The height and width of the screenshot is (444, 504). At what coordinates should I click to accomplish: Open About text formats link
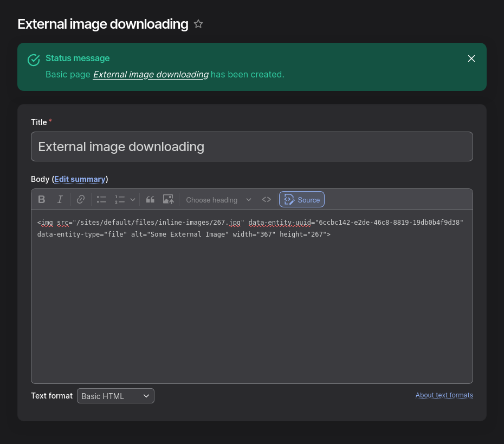[444, 395]
